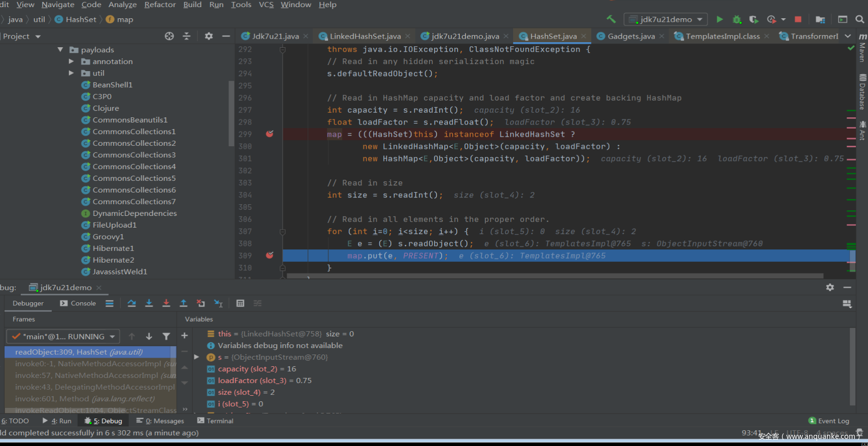The height and width of the screenshot is (446, 868).
Task: Open the Terminal tool window
Action: click(x=215, y=421)
